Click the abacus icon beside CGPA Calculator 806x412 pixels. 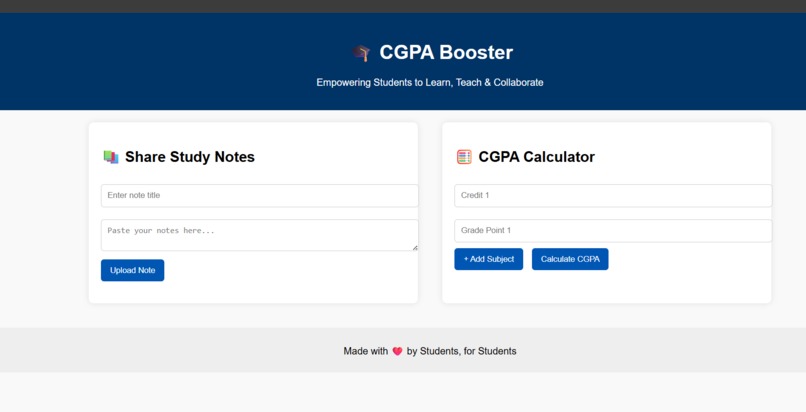pyautogui.click(x=464, y=157)
